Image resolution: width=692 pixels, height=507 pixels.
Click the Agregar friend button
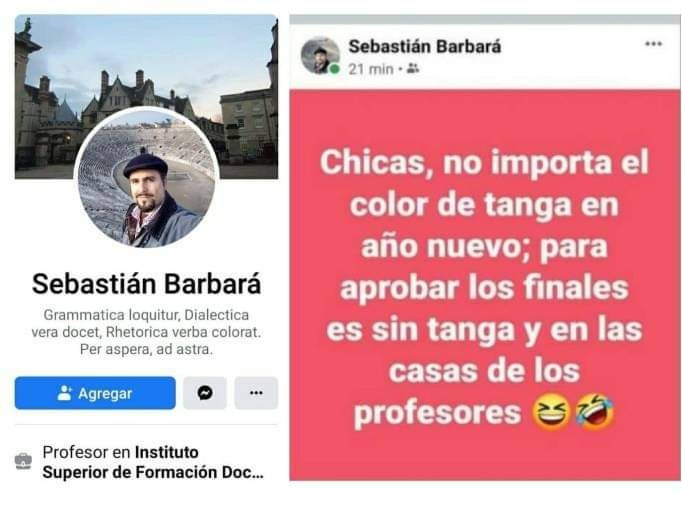pos(95,393)
